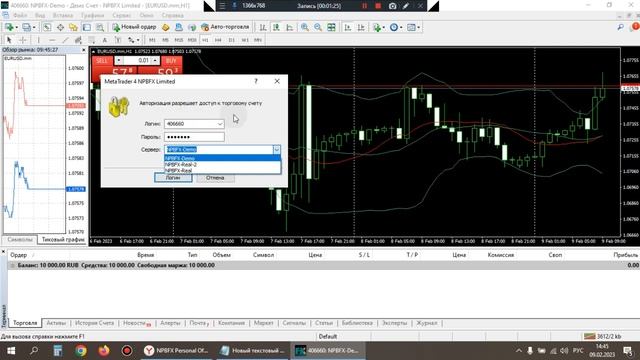
Task: Switch to bar chart icon
Action: click(x=263, y=27)
